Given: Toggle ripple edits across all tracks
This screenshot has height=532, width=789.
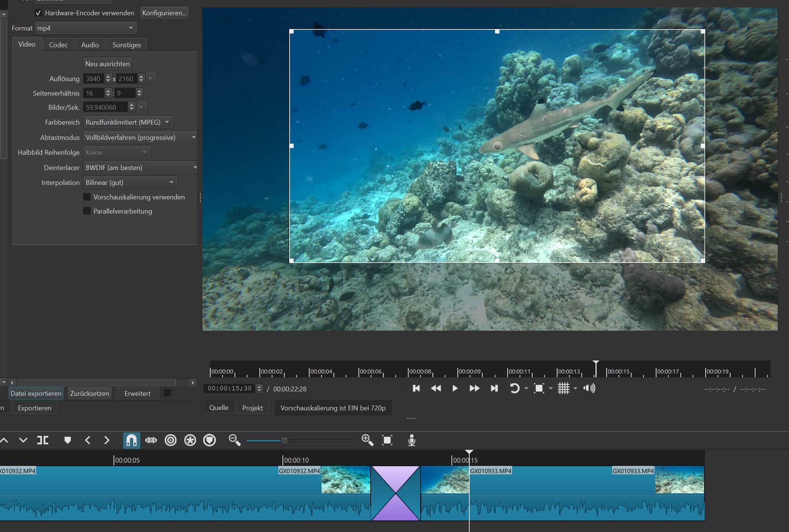Looking at the screenshot, I should pos(190,440).
